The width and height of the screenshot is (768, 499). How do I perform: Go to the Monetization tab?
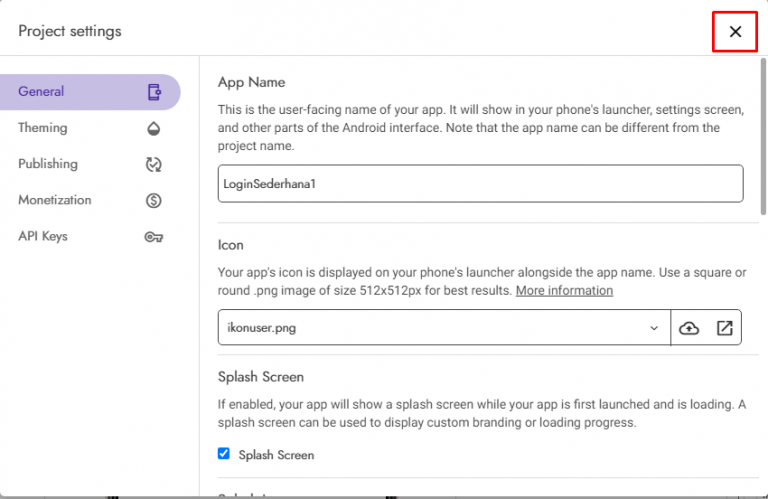[x=54, y=200]
